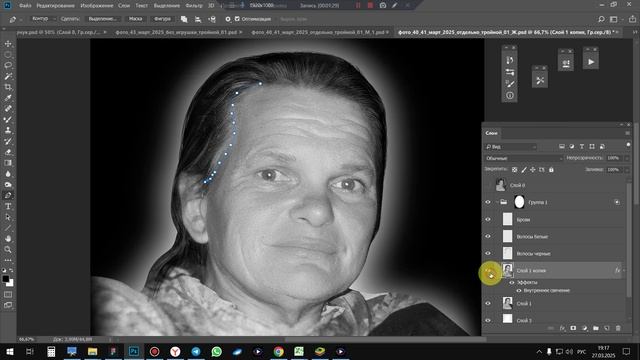Click the foreground color swatch
This screenshot has width=640, height=360.
[x=5, y=279]
